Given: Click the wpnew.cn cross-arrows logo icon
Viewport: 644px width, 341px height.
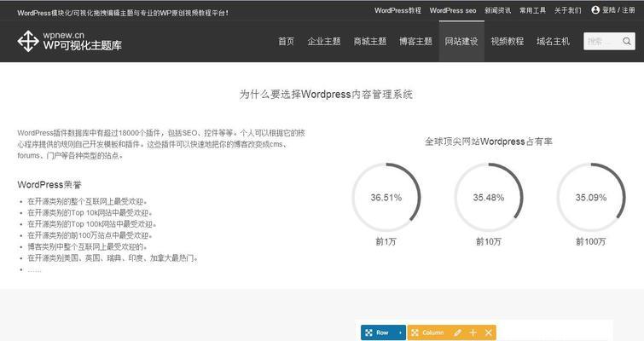Looking at the screenshot, I should 28,41.
